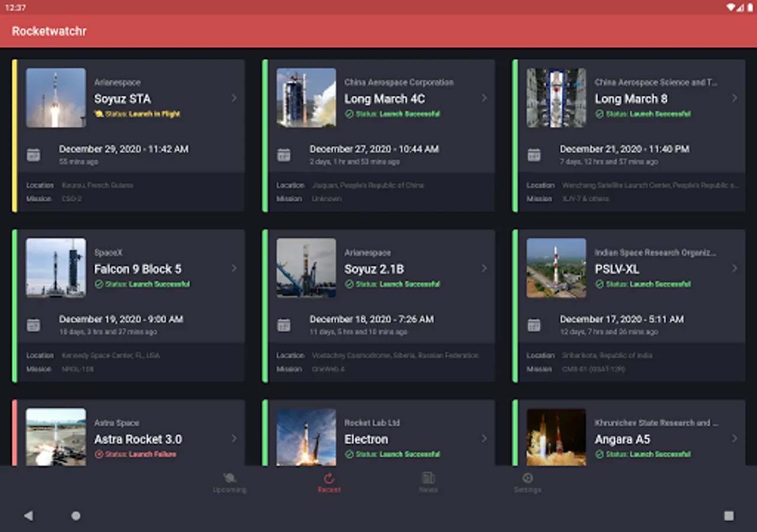757x532 pixels.
Task: Open the Falcon 9 Block 5 thumbnail
Action: click(56, 268)
